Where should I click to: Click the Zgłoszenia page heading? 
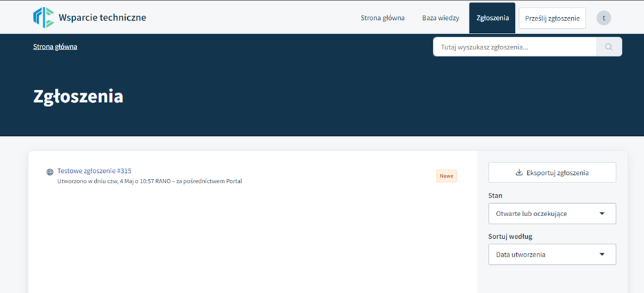[78, 97]
